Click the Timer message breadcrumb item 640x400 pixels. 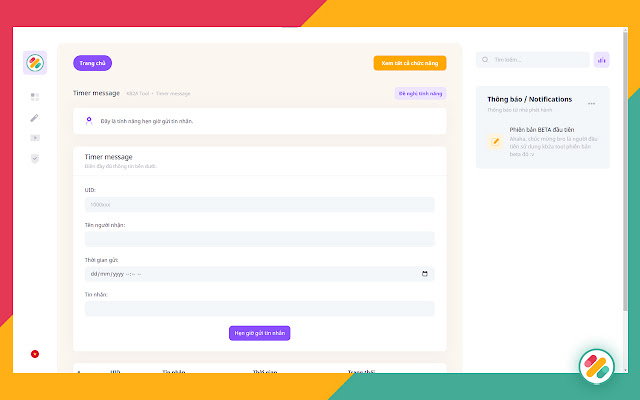point(173,93)
